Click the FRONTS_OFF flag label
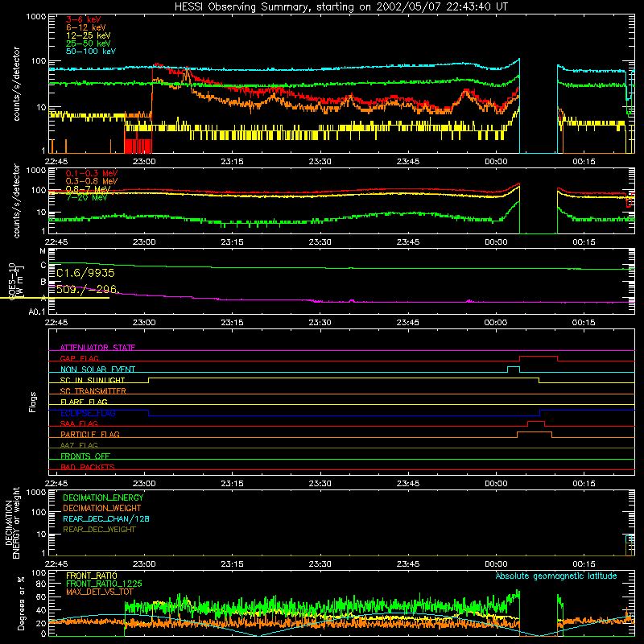The width and height of the screenshot is (644, 644). [85, 456]
